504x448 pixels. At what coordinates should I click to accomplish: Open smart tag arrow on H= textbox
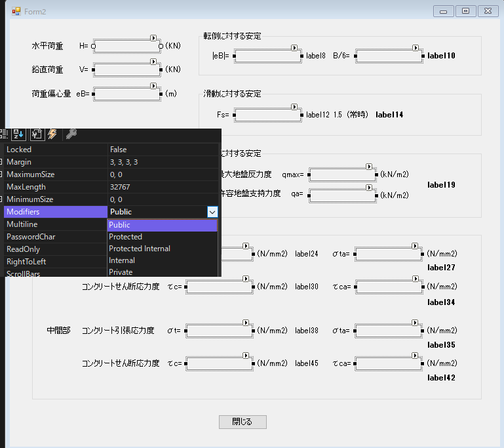pyautogui.click(x=153, y=38)
